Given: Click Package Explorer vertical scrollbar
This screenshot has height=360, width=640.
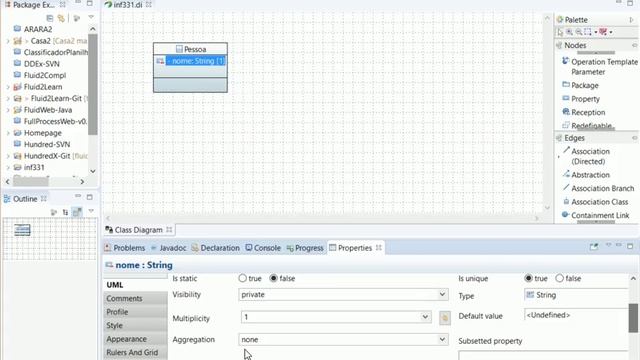Looking at the screenshot, I should [93, 84].
